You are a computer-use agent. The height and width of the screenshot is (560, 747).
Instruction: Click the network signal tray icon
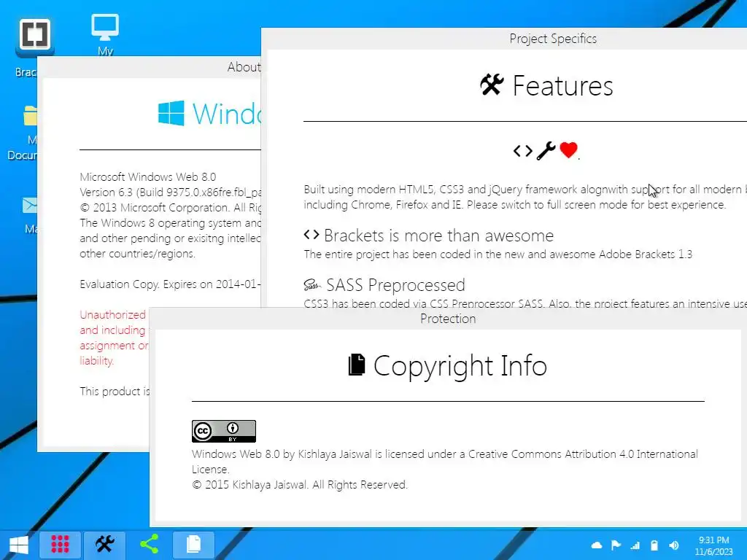tap(635, 545)
